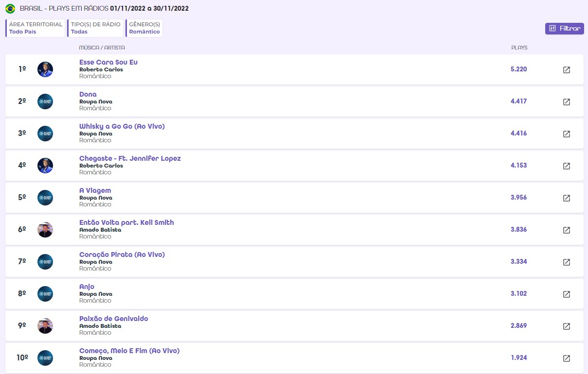Open external link for Então Volta

(x=567, y=230)
